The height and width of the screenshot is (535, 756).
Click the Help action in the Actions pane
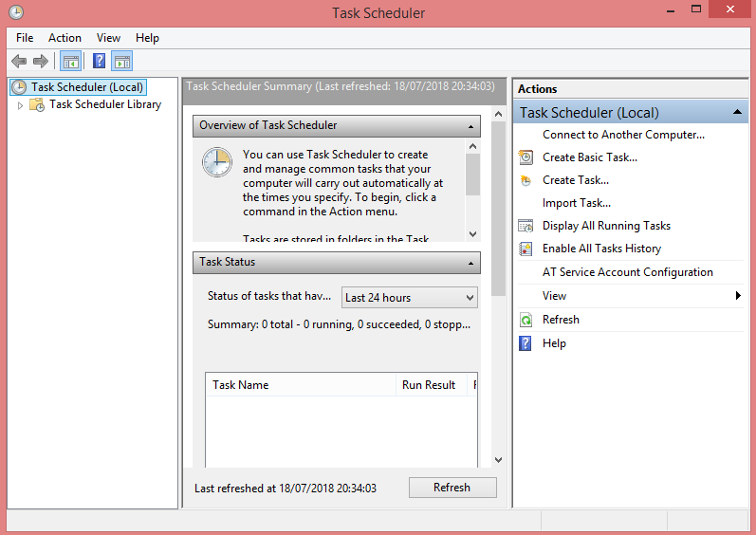(x=554, y=343)
